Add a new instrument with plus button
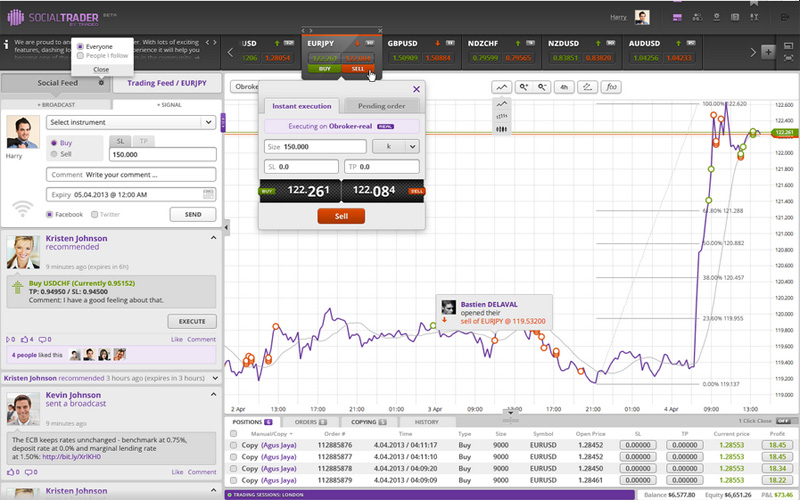 768,52
